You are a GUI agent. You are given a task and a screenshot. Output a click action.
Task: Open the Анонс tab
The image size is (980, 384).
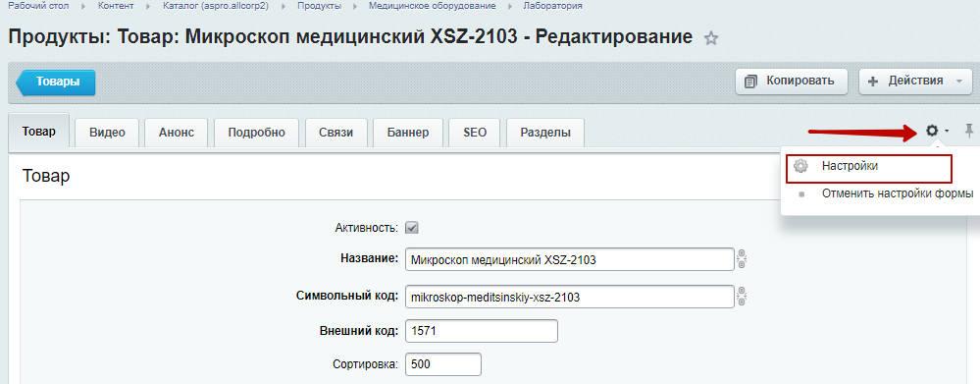coord(177,133)
